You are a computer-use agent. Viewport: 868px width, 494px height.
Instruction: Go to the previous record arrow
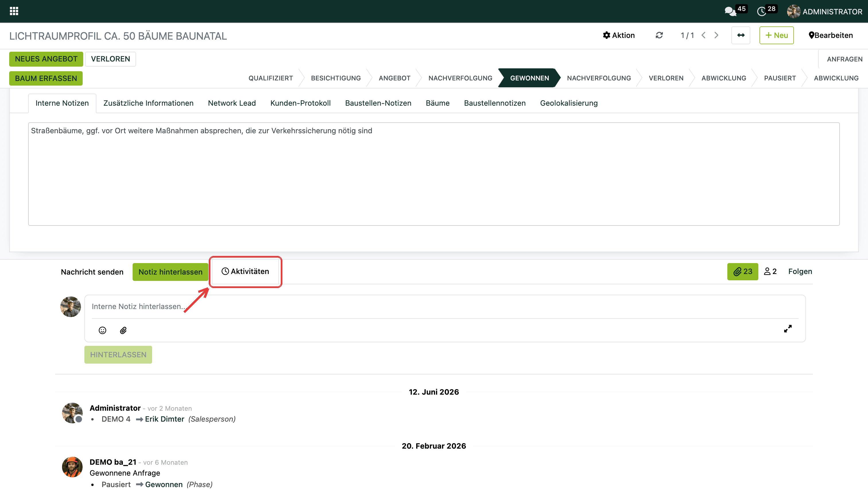(704, 35)
